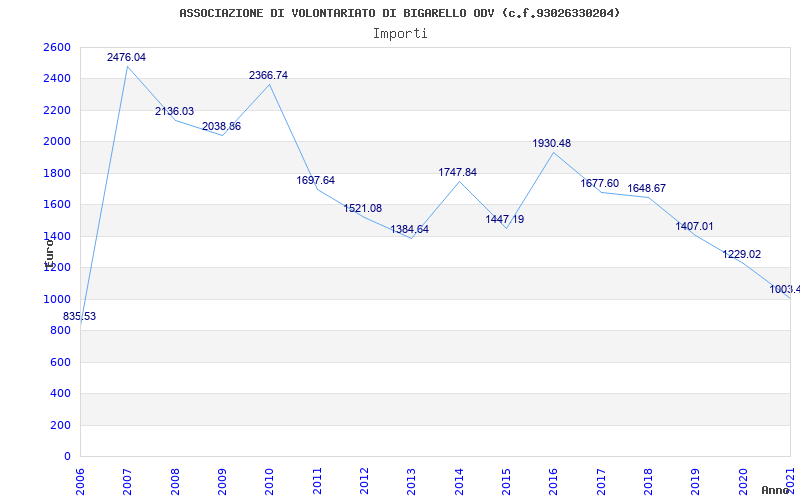This screenshot has width=800, height=500.
Task: Click x-axis year 2006
Action: click(80, 481)
